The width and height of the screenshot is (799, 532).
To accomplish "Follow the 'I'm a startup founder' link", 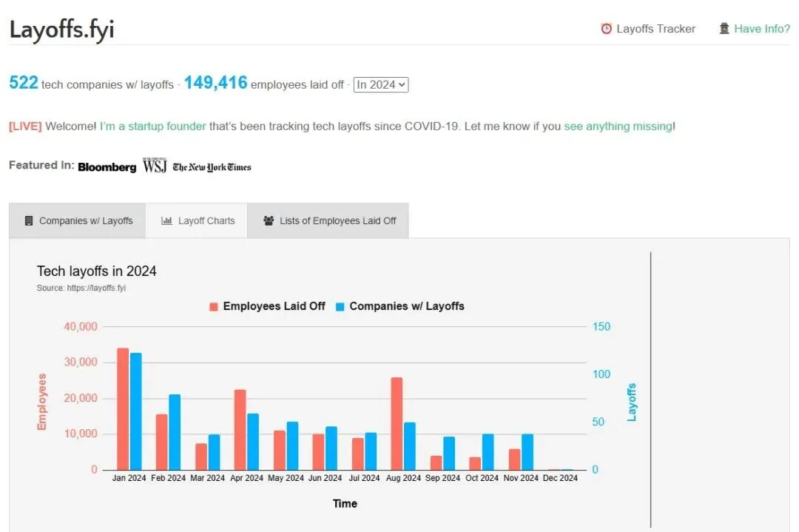I will [x=153, y=126].
